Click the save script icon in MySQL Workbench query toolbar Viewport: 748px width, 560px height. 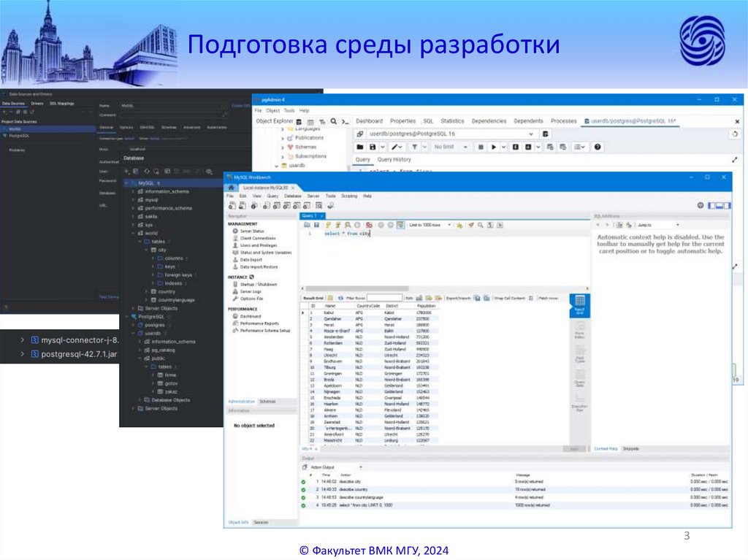point(316,225)
